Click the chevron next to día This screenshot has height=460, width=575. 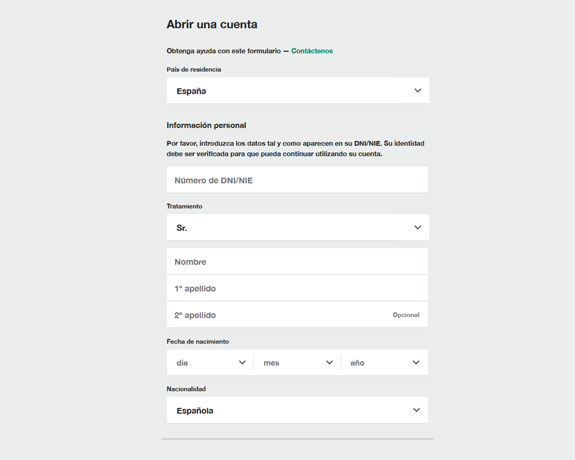point(242,362)
